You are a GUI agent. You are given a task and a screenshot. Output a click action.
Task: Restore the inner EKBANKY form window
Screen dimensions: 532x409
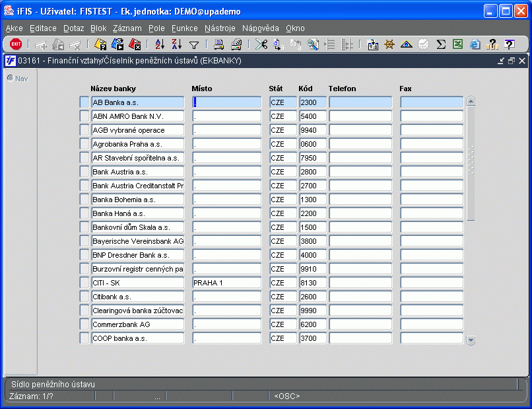pos(512,61)
